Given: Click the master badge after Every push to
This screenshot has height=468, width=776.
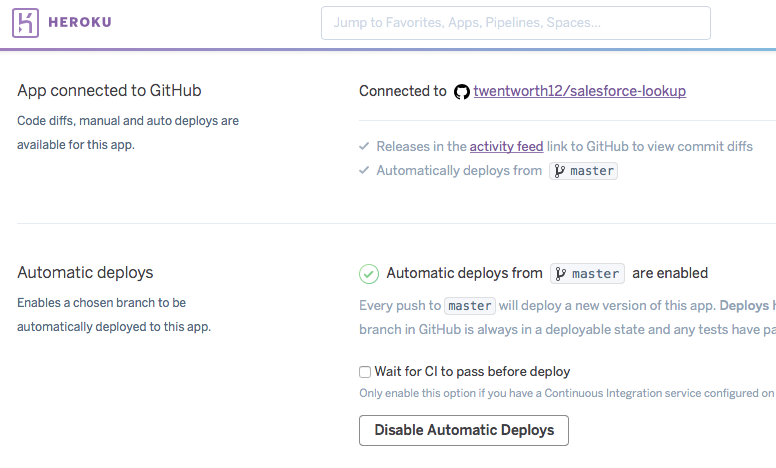Looking at the screenshot, I should click(x=470, y=306).
